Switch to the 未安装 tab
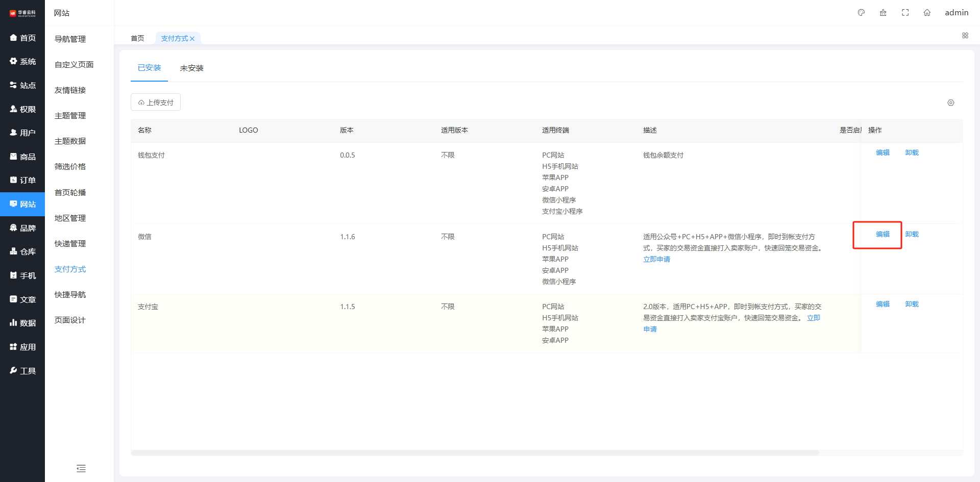Image resolution: width=980 pixels, height=482 pixels. [191, 68]
